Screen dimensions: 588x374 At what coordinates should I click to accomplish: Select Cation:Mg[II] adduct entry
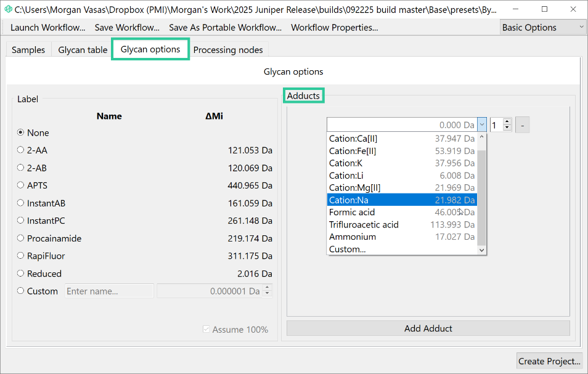(402, 187)
